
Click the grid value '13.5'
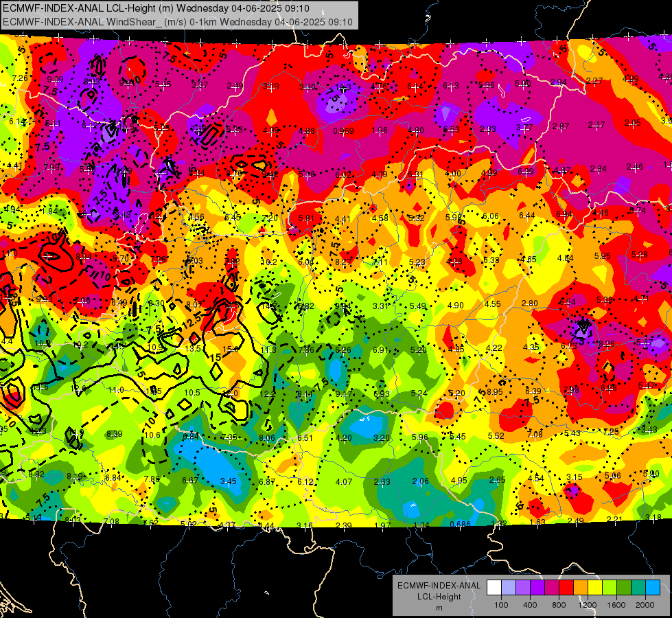[x=194, y=349]
